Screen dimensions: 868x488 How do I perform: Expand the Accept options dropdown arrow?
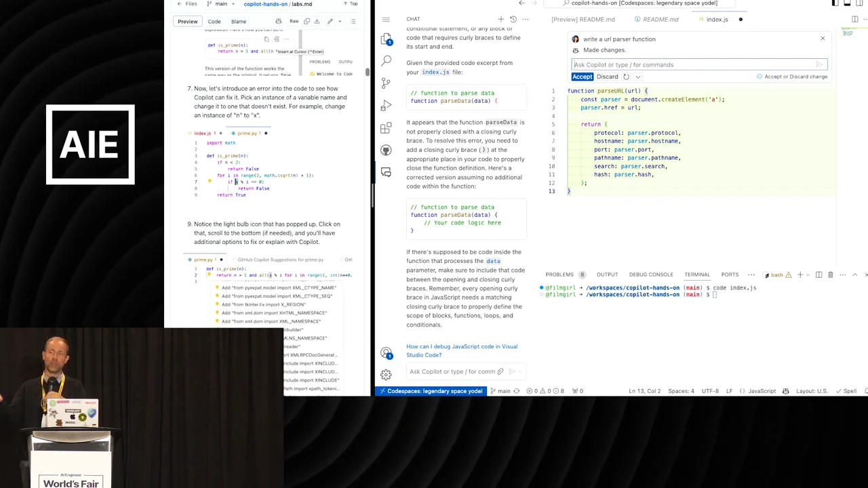coord(637,77)
